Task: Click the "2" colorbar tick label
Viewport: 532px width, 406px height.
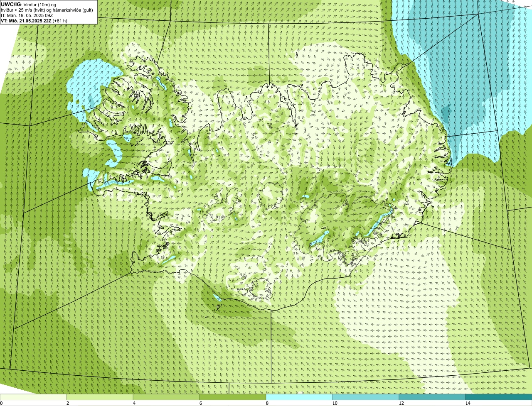Action: pos(67,403)
